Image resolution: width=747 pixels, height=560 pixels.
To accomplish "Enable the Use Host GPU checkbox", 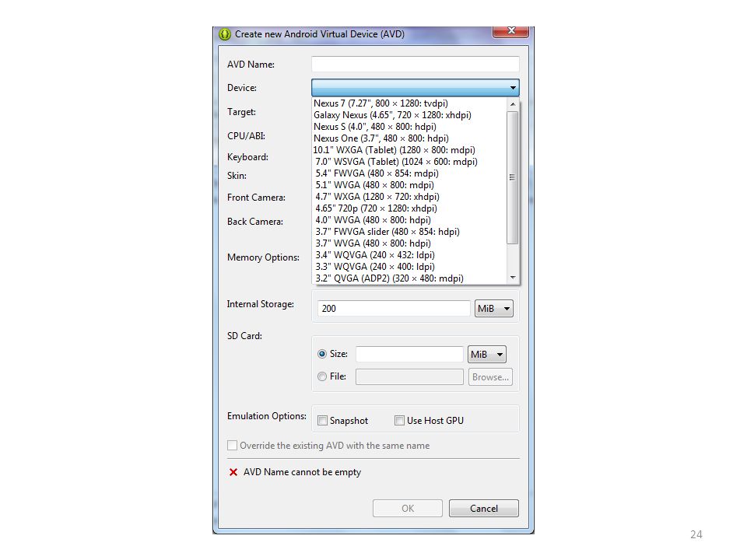I will [400, 421].
